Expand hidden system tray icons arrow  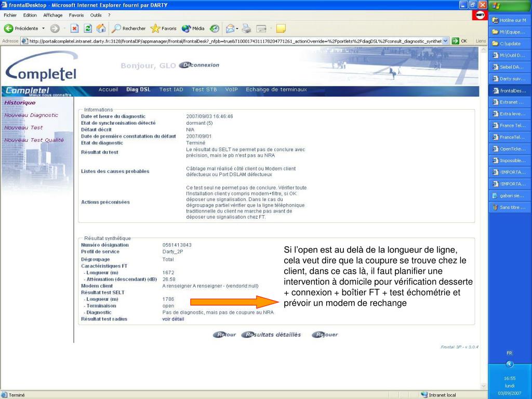click(510, 364)
